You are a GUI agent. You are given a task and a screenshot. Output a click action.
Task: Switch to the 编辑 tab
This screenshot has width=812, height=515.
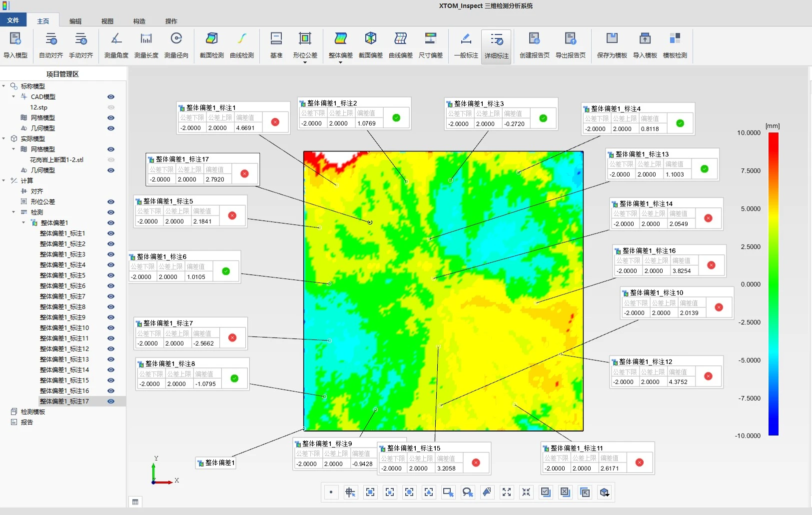pyautogui.click(x=75, y=21)
